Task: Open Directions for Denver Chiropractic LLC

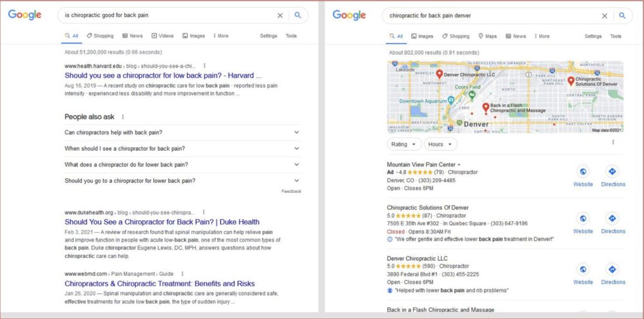Action: point(612,269)
